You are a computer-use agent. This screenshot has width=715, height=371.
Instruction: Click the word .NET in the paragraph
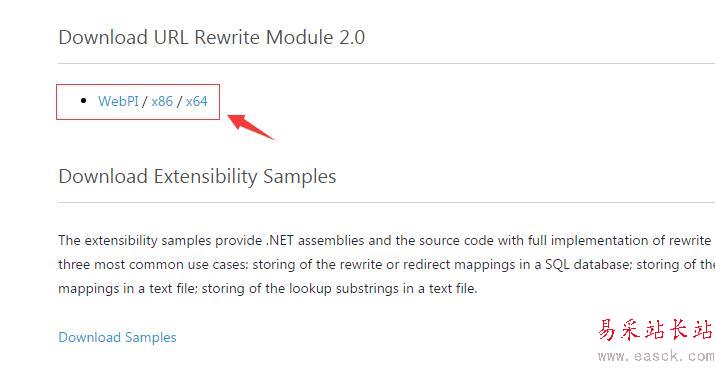coord(280,240)
